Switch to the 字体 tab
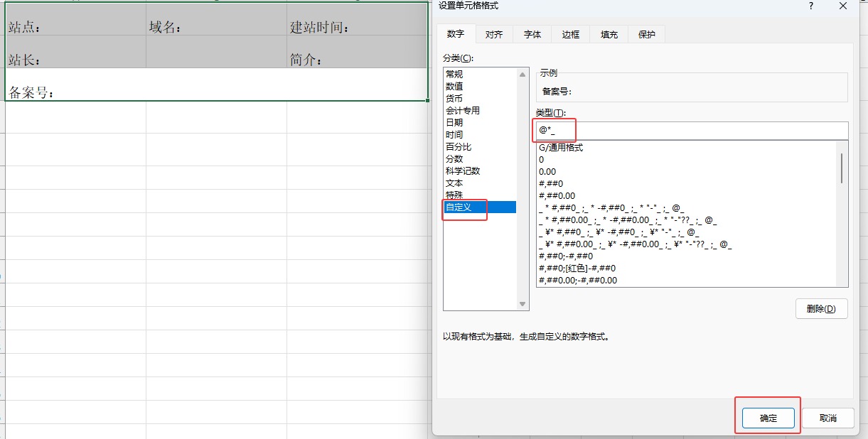The height and width of the screenshot is (439, 868). [x=532, y=33]
